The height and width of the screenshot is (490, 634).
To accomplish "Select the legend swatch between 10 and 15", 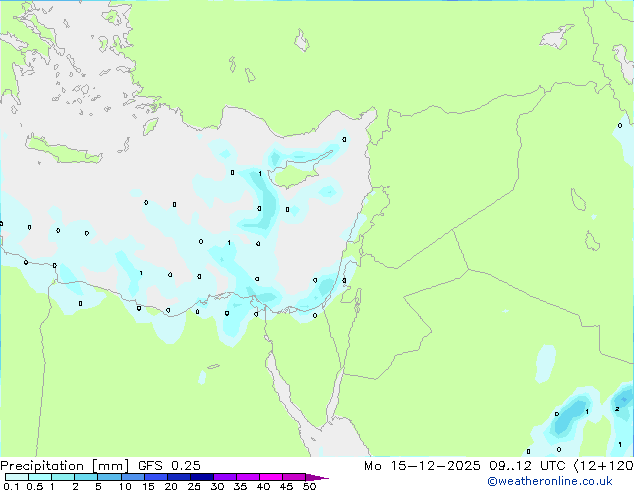I will (x=132, y=477).
